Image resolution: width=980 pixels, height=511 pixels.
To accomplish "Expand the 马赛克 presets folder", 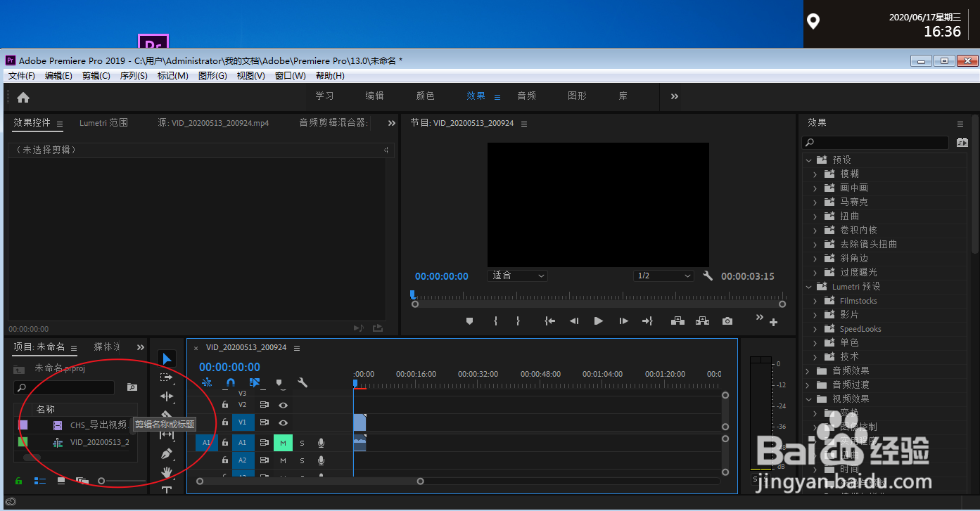I will click(x=815, y=202).
